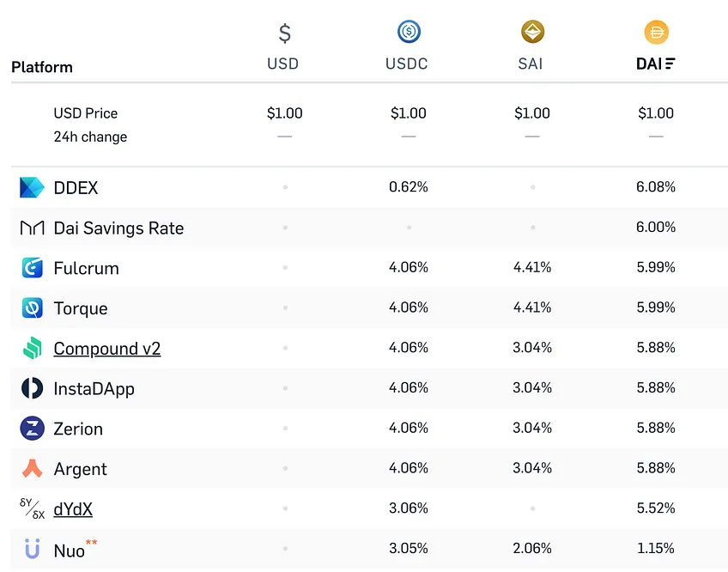
Task: Sort by the SAI column label
Action: pyautogui.click(x=531, y=64)
